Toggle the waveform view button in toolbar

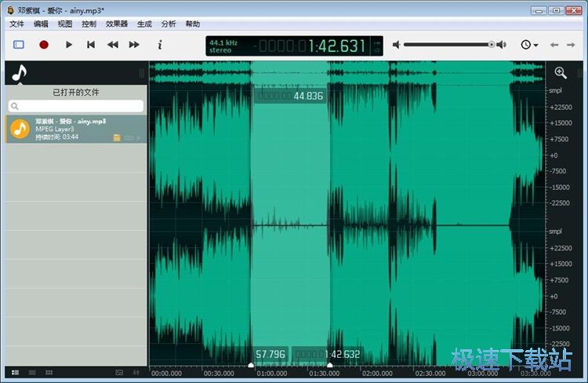pyautogui.click(x=19, y=45)
